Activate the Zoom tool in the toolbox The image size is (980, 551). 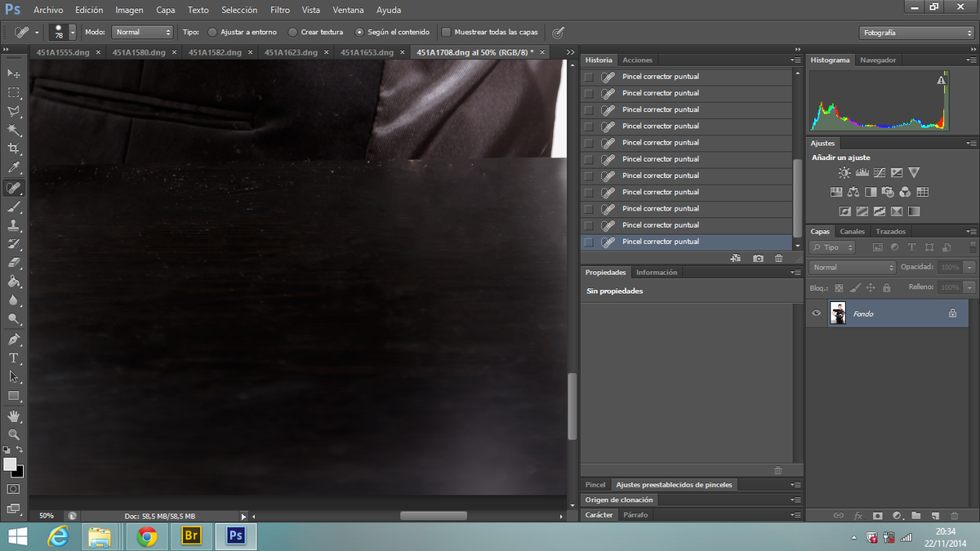coord(14,435)
